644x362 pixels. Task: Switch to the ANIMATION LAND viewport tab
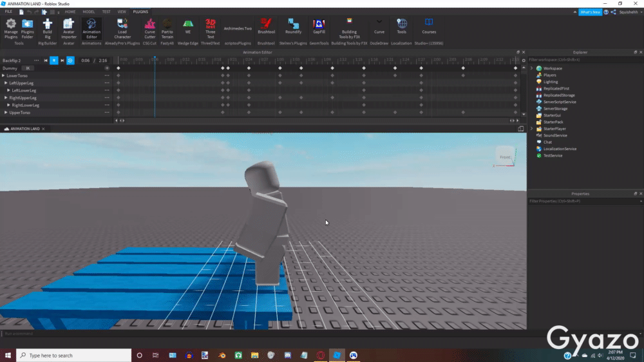[25, 129]
